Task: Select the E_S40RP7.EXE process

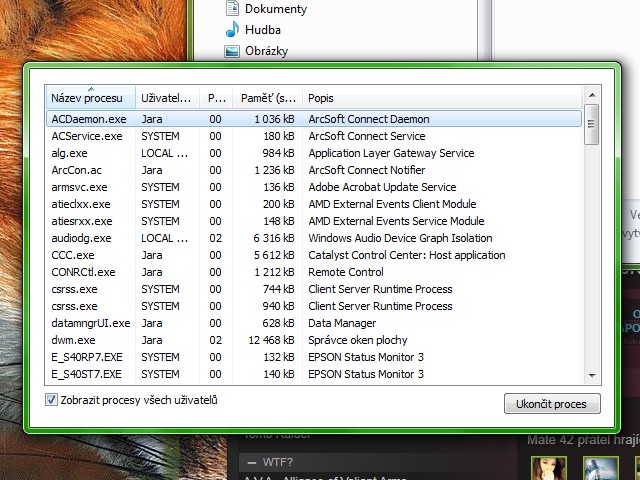Action: coord(313,357)
